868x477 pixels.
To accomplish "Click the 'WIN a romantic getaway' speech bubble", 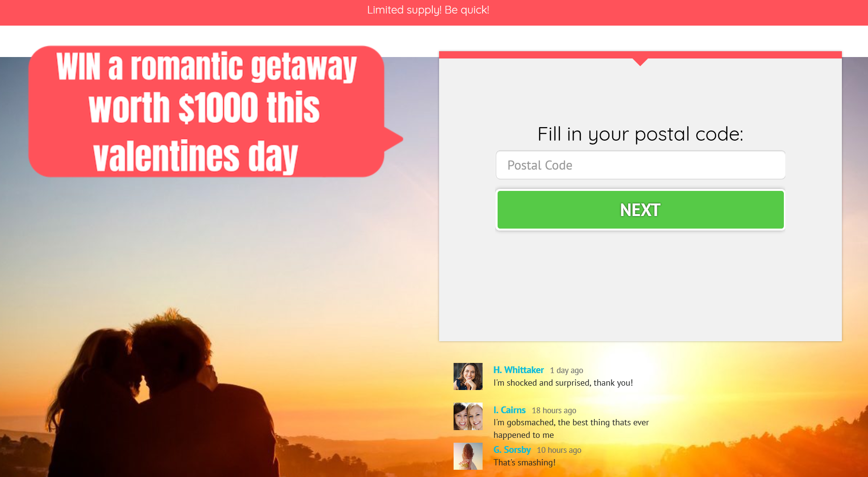I will (x=206, y=112).
